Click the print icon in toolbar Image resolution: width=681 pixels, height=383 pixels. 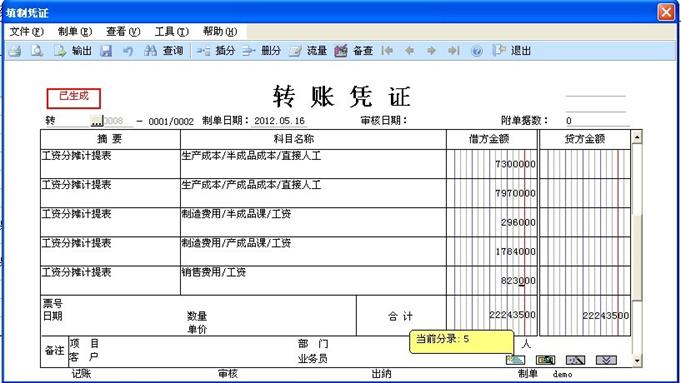point(15,51)
